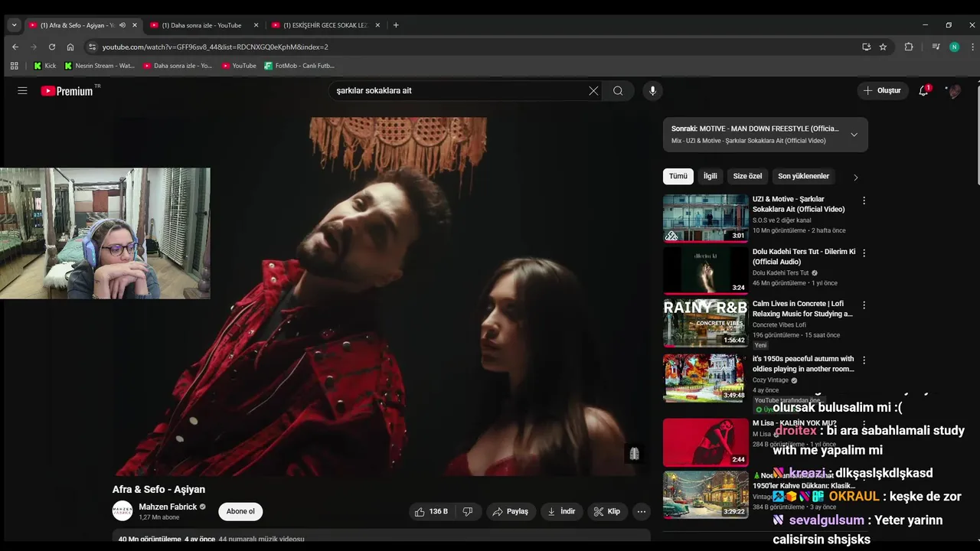View site information icon in address bar

tap(93, 47)
